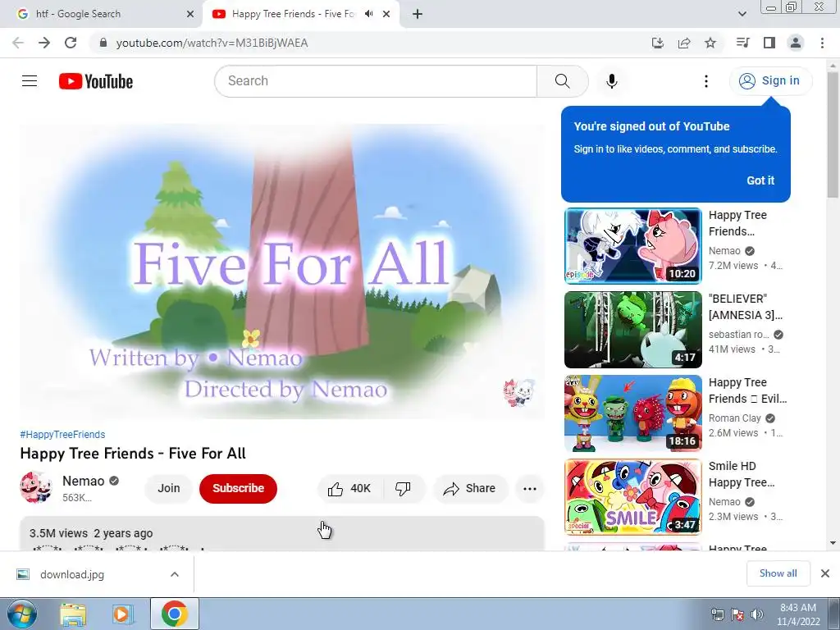This screenshot has width=840, height=630.
Task: Close the htf Google Search tab
Action: pos(190,14)
